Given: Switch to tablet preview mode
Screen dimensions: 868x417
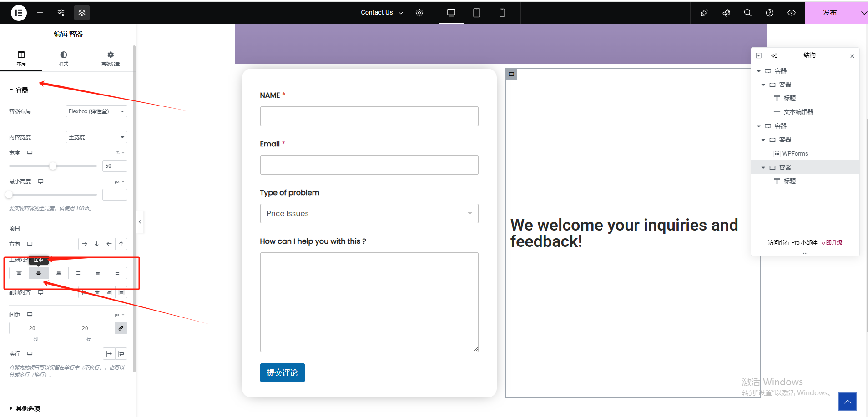Looking at the screenshot, I should tap(476, 13).
